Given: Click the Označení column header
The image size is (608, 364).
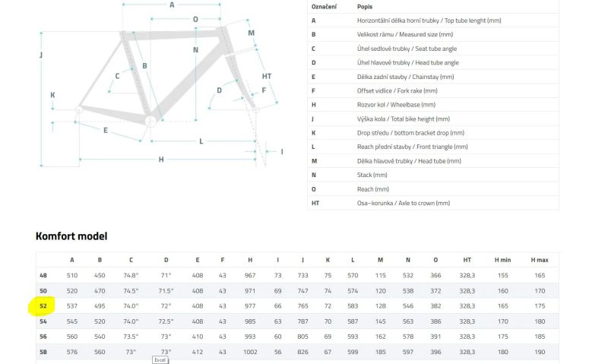Looking at the screenshot, I should pos(324,7).
